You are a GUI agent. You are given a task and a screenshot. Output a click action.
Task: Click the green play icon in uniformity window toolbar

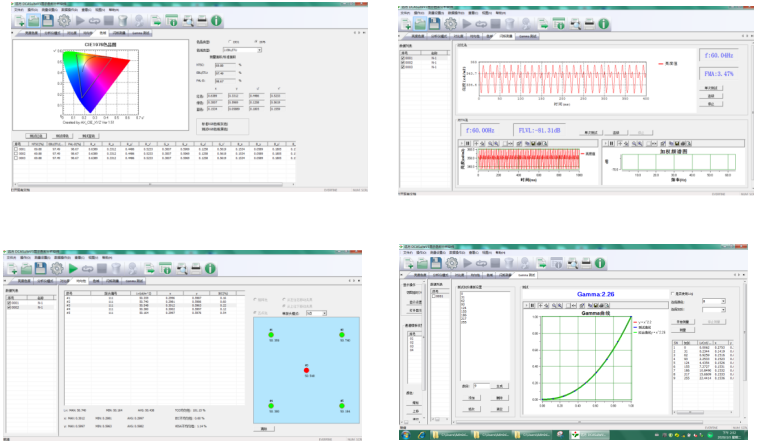73,269
